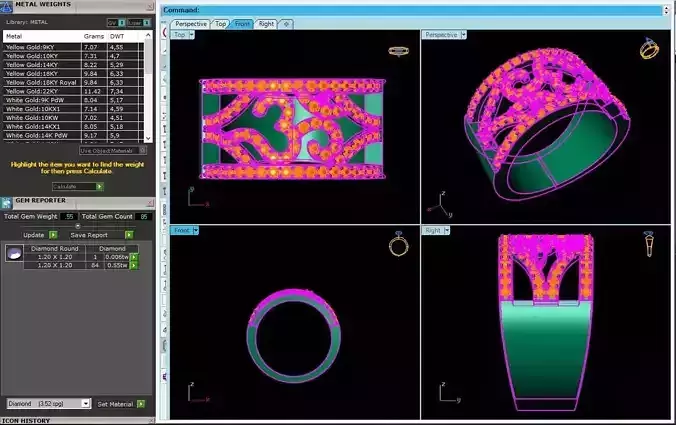Select the Yellow Gold:9KY row
The image size is (676, 425).
tap(73, 47)
